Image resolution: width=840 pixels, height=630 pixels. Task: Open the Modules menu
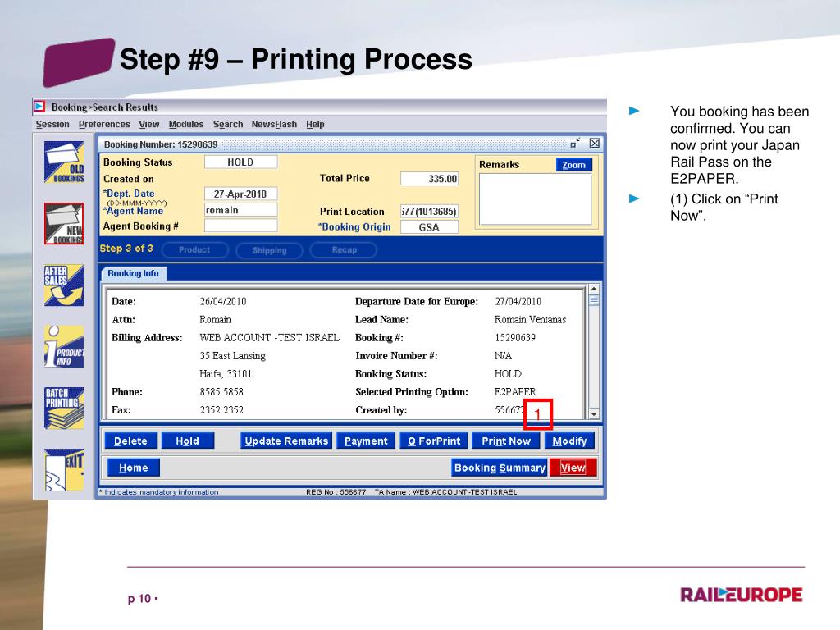[x=186, y=125]
